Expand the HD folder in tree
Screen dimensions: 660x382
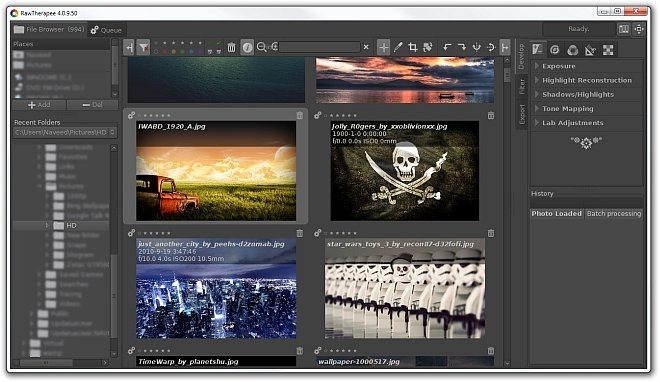point(47,225)
